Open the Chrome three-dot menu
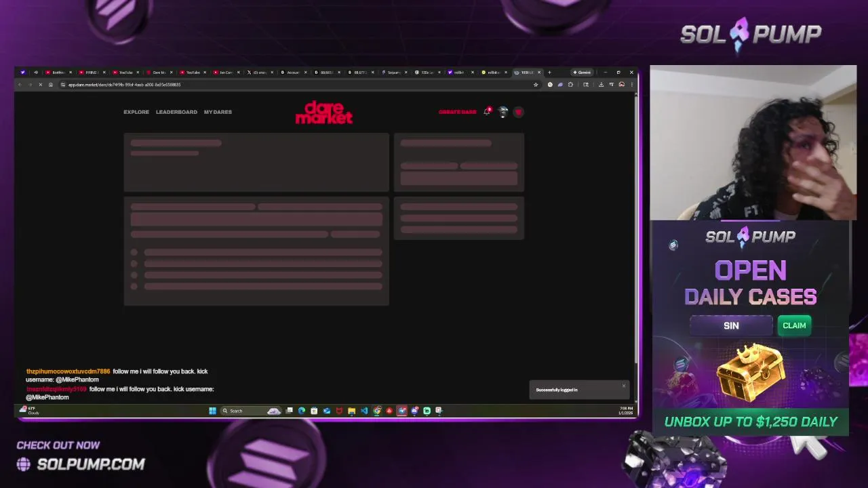 [x=631, y=85]
